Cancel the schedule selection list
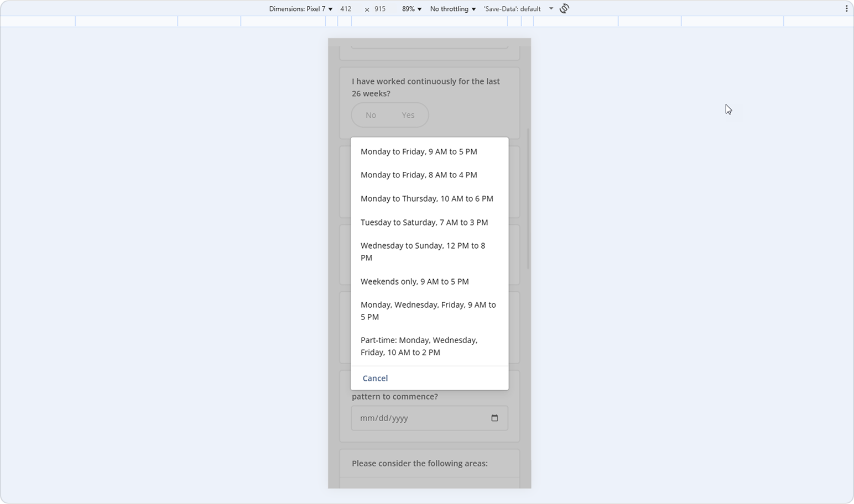 click(x=375, y=378)
